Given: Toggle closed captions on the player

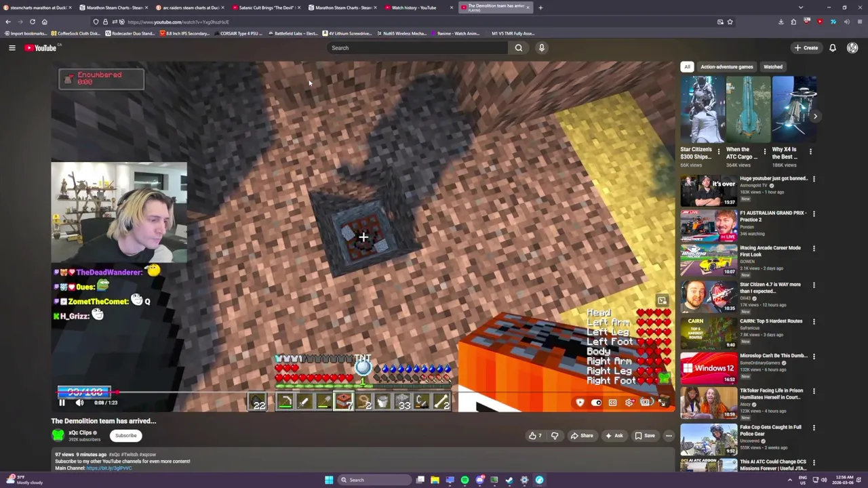Looking at the screenshot, I should coord(612,403).
